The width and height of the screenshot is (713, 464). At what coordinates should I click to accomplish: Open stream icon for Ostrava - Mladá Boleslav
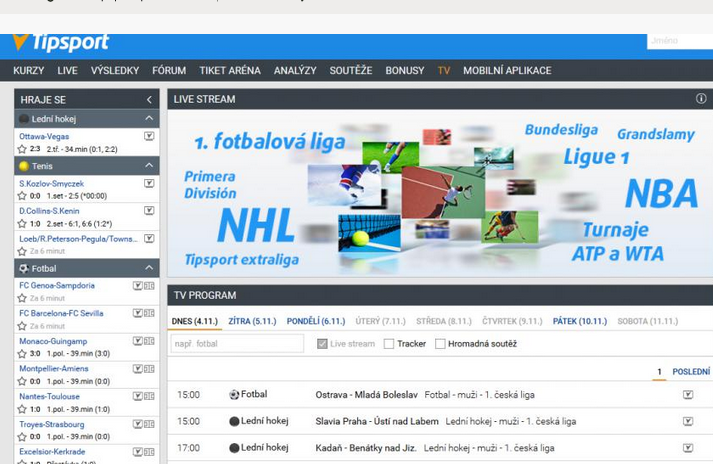688,394
